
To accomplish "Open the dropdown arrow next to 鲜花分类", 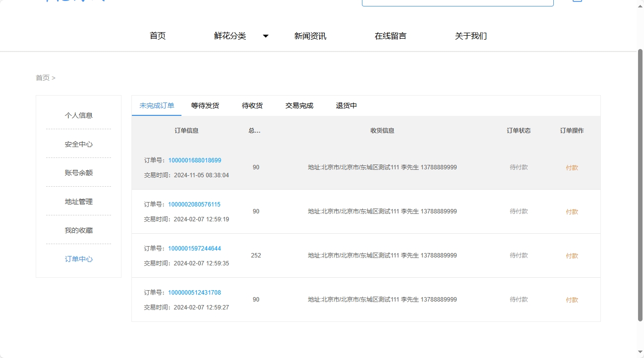I will 266,36.
